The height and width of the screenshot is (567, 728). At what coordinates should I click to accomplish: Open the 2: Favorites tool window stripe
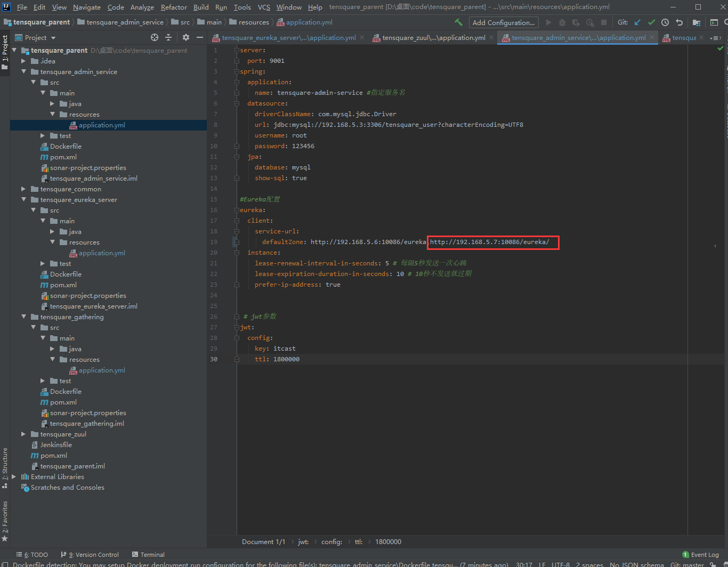5,521
